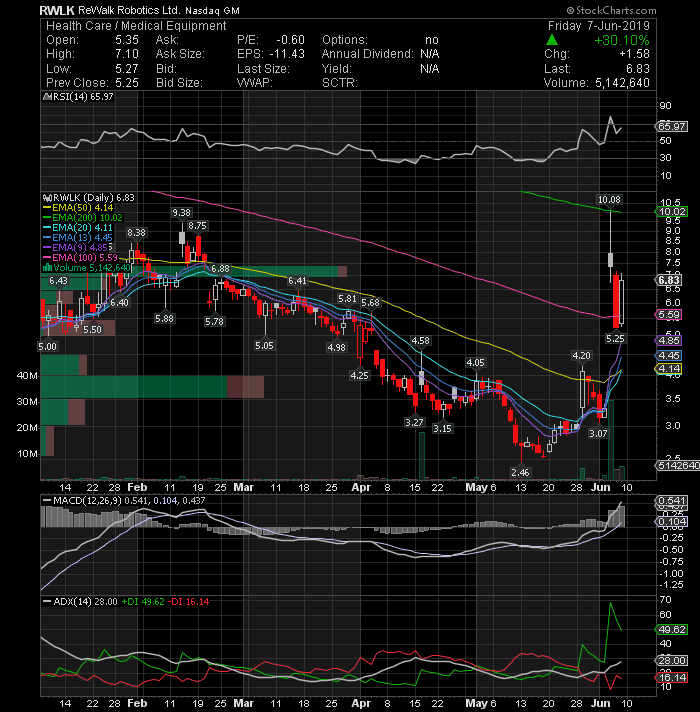Click the 8.38 price label
700x712 pixels.
136,233
